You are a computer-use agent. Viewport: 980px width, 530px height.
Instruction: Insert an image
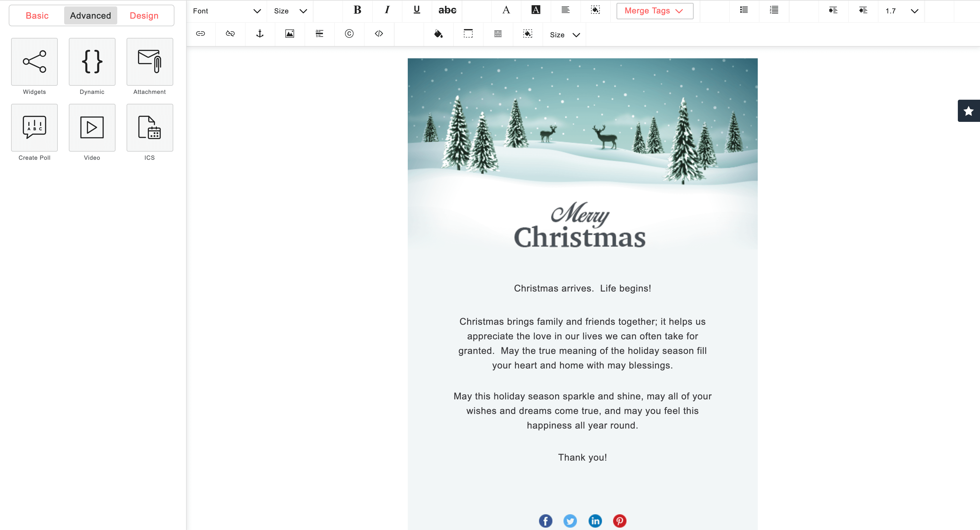[x=290, y=34]
